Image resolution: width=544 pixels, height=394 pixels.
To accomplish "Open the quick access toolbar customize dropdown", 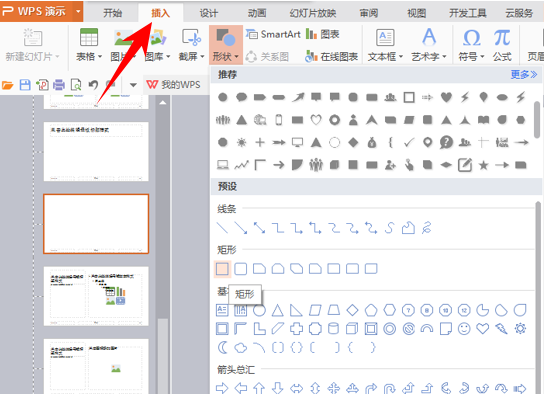I will [133, 85].
